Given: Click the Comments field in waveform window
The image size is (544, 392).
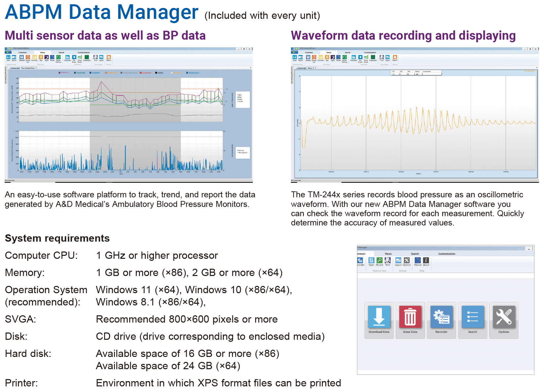Looking at the screenshot, I should (432, 74).
